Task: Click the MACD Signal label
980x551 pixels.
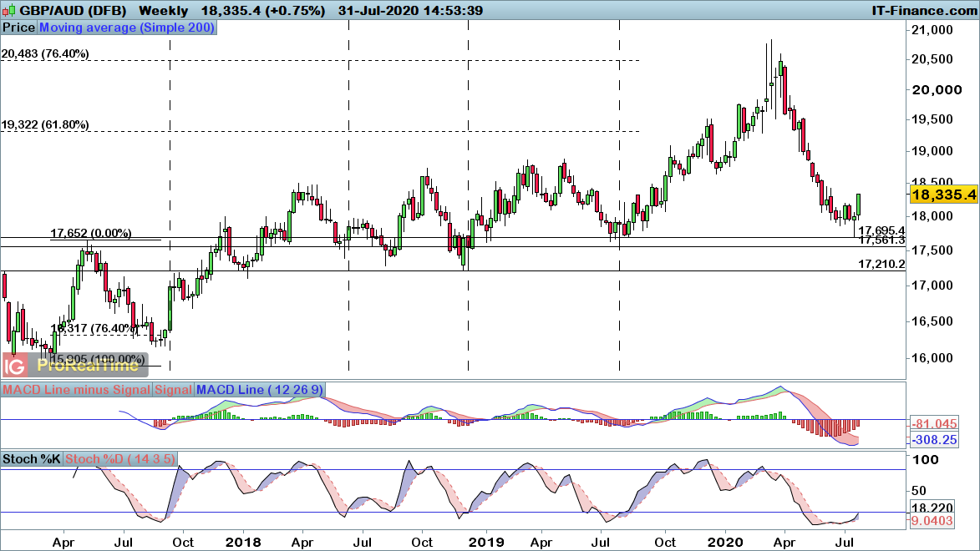Action: (173, 390)
